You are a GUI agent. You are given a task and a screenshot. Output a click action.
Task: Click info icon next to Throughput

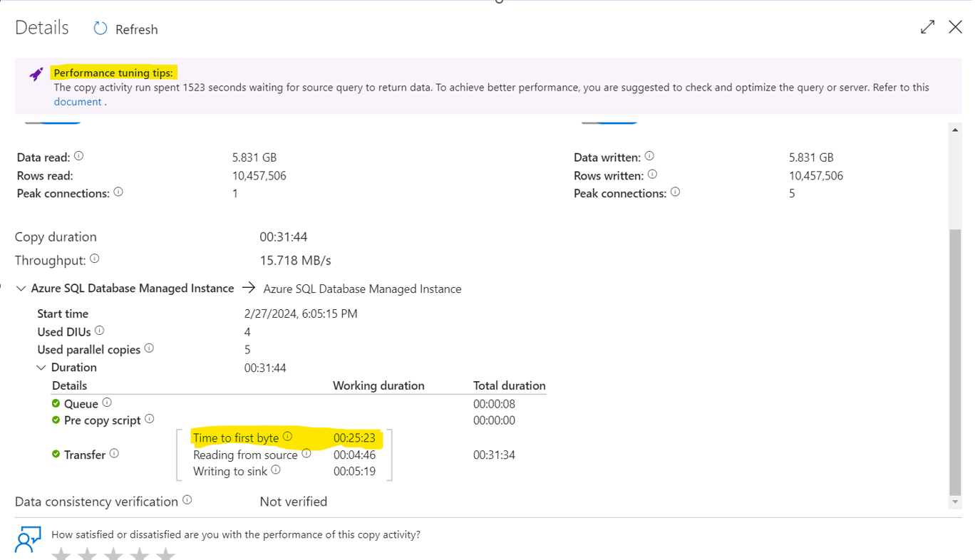pyautogui.click(x=95, y=259)
